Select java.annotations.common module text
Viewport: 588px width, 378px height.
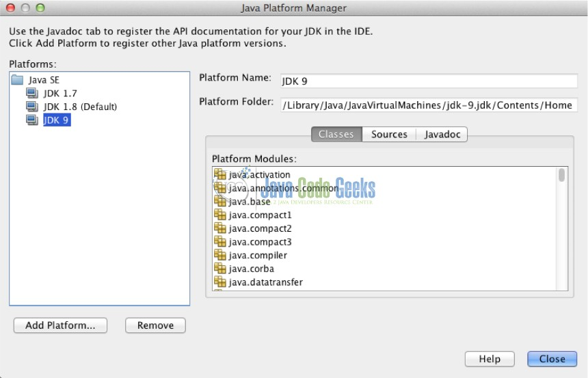(x=284, y=188)
